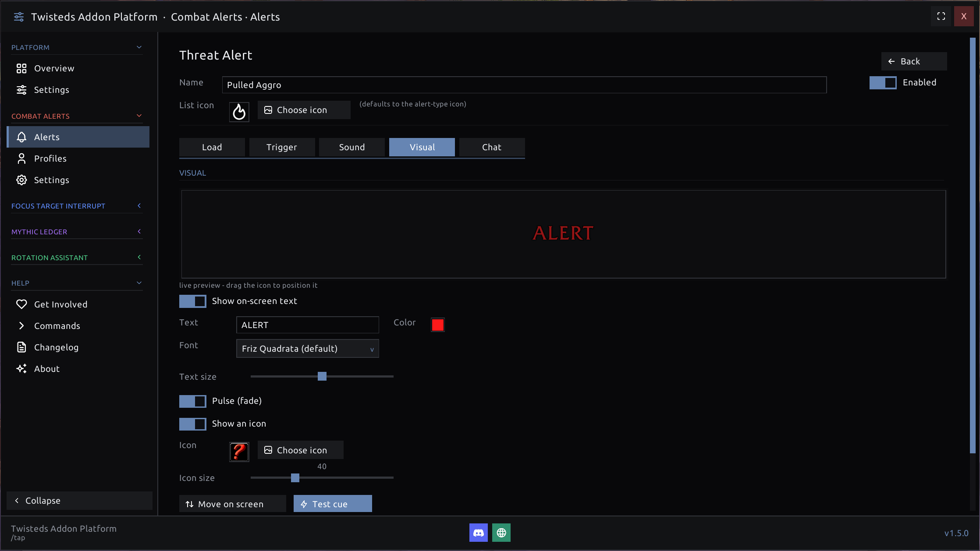The width and height of the screenshot is (980, 551).
Task: Collapse the Platform section
Action: (x=139, y=47)
